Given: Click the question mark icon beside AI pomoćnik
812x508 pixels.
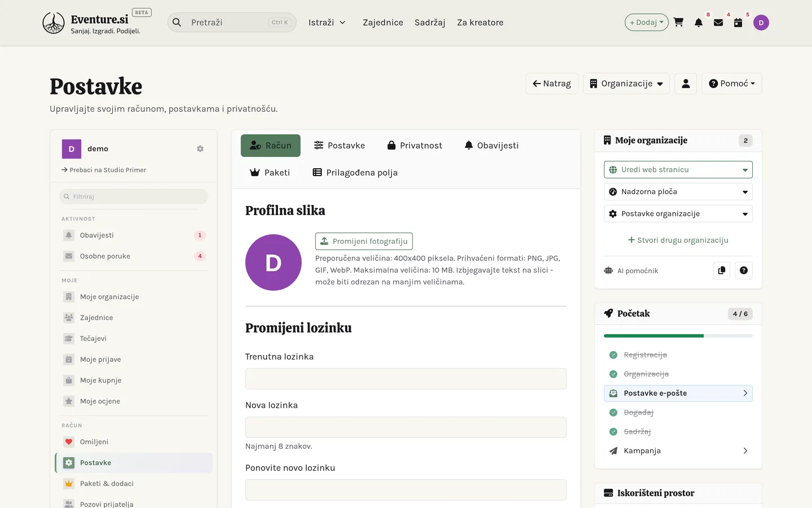Looking at the screenshot, I should 744,270.
